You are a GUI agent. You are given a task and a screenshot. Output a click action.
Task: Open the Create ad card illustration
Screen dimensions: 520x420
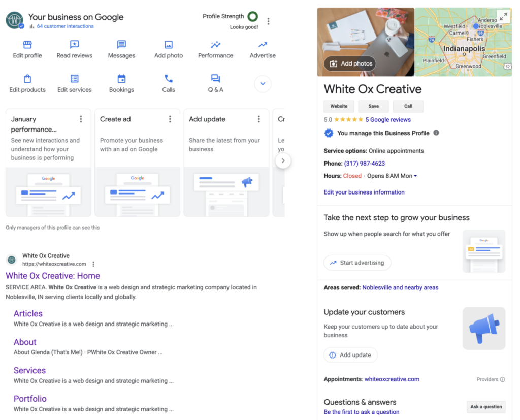137,192
